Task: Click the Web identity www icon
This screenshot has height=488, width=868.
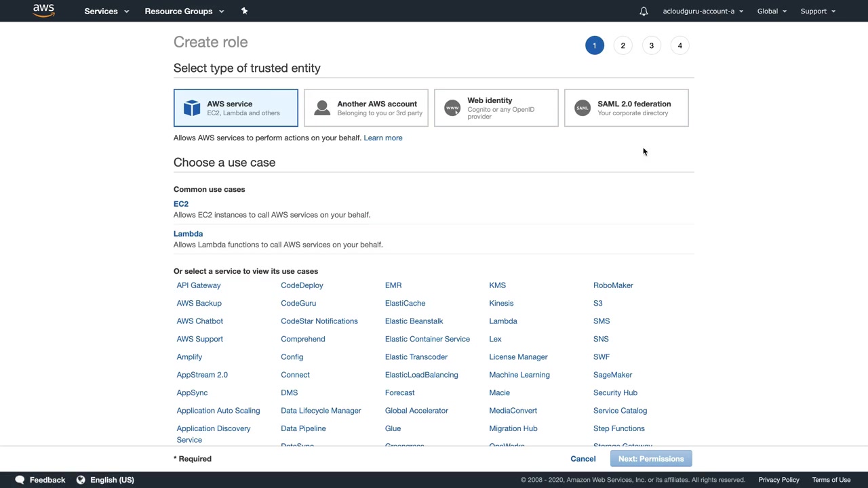Action: pos(452,108)
